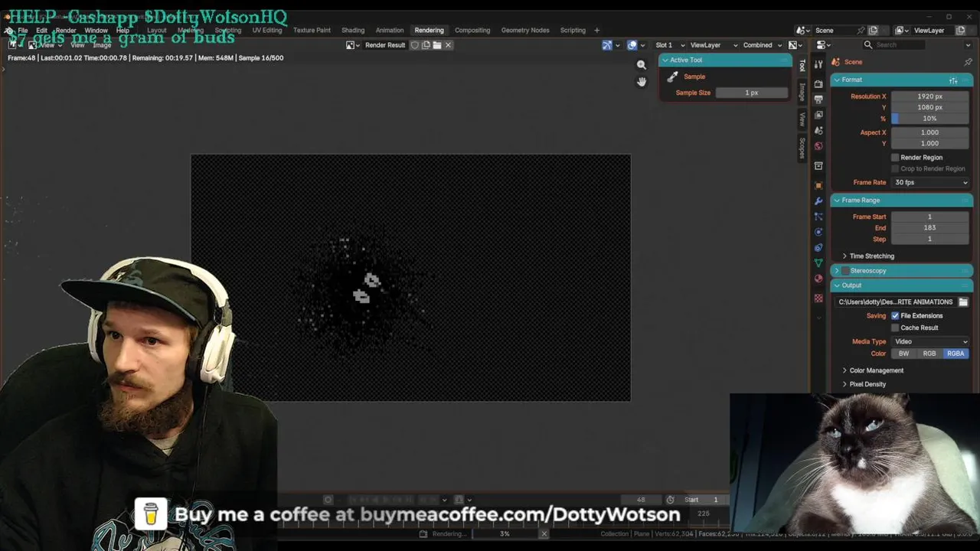Browse output path with the folder icon
This screenshot has height=551, width=980.
[x=963, y=302]
